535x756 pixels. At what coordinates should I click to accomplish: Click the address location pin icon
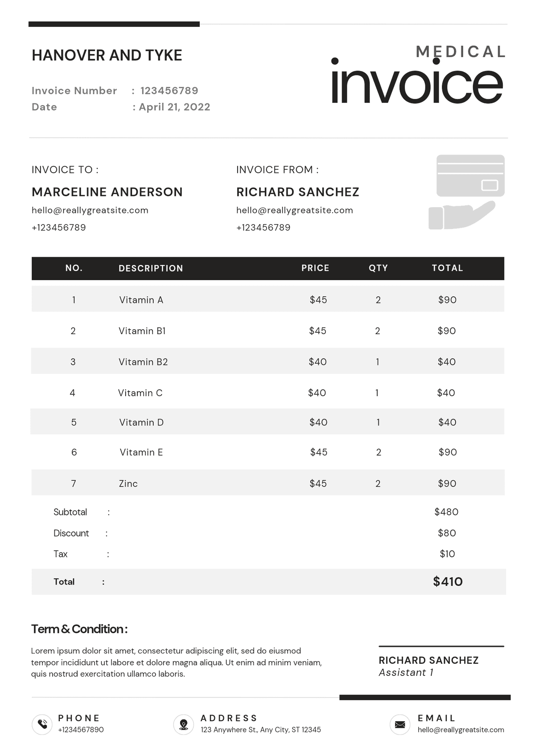pyautogui.click(x=183, y=724)
